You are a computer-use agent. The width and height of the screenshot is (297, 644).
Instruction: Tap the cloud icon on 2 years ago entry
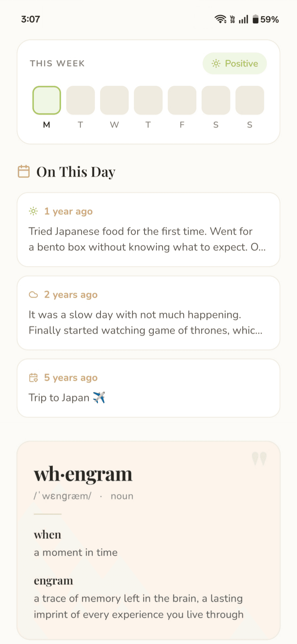[x=33, y=295]
